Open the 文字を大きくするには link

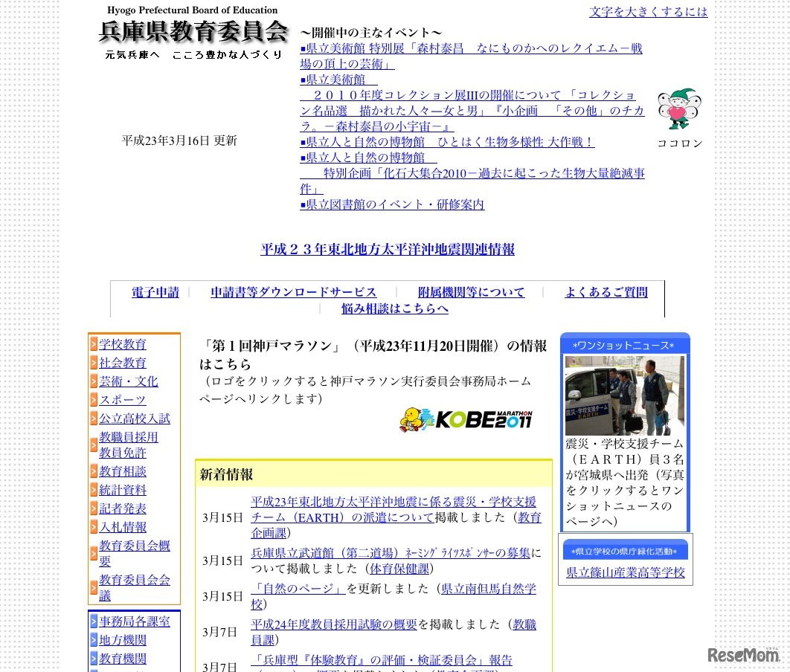648,12
